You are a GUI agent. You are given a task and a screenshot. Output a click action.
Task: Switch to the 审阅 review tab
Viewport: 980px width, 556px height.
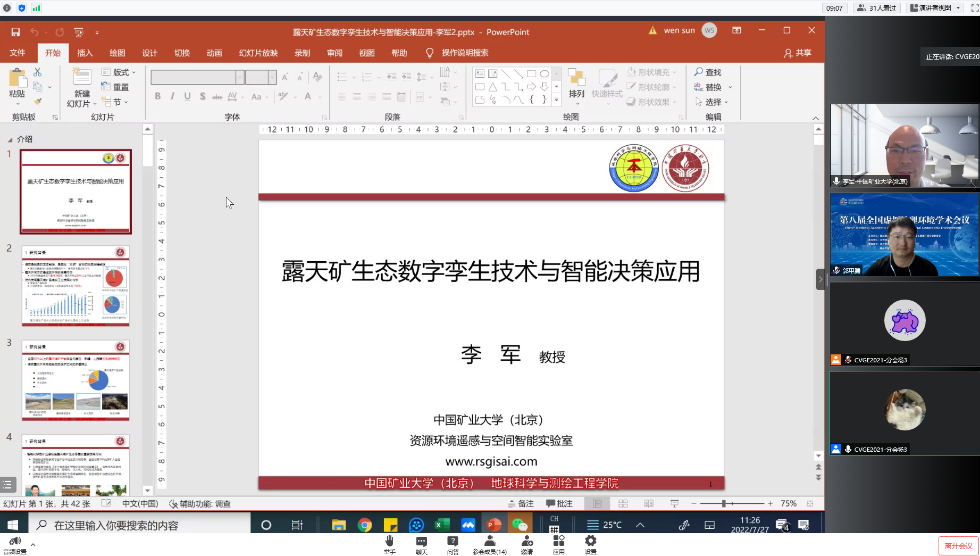click(335, 53)
